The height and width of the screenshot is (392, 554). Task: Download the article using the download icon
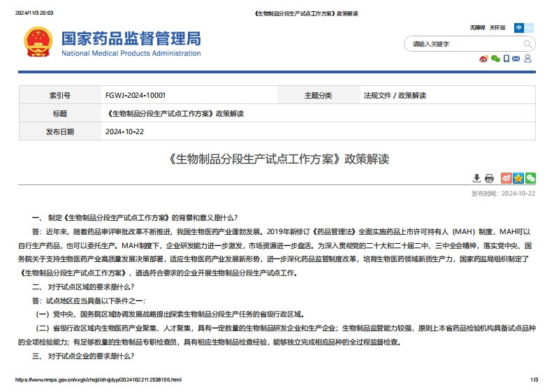tap(476, 178)
